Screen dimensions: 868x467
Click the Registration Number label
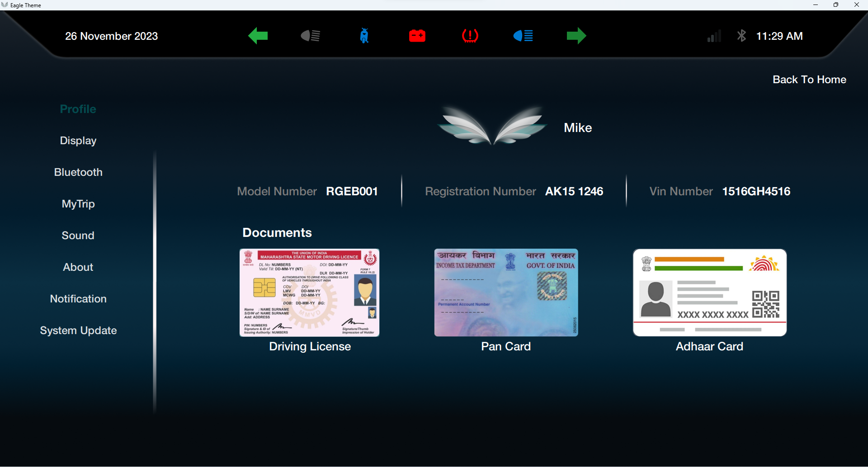481,191
